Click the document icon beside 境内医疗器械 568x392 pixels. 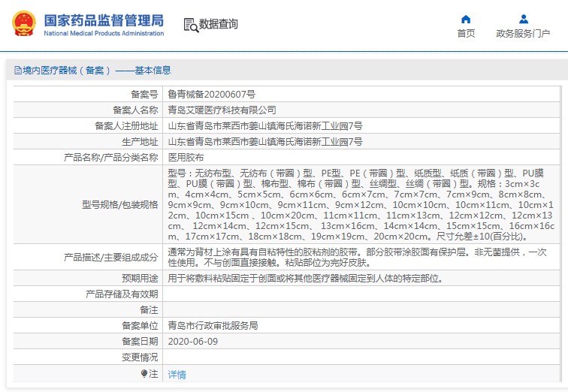18,71
